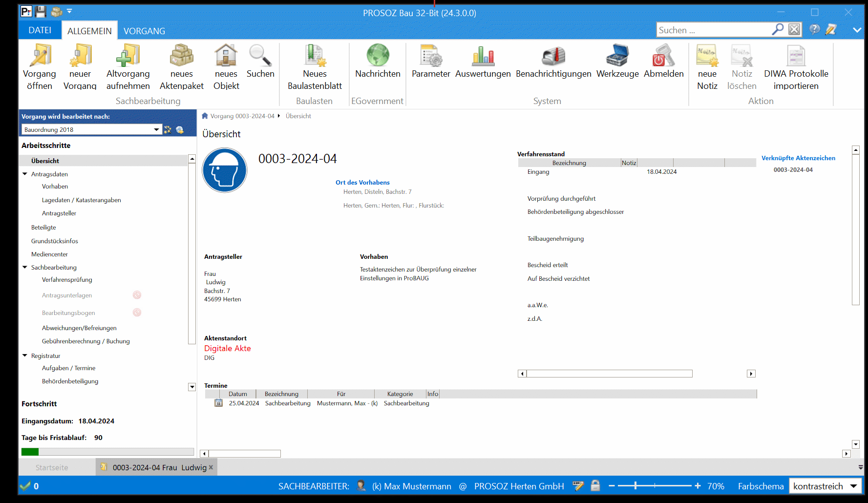
Task: Open the Vorgang öffnen tool
Action: (x=40, y=67)
